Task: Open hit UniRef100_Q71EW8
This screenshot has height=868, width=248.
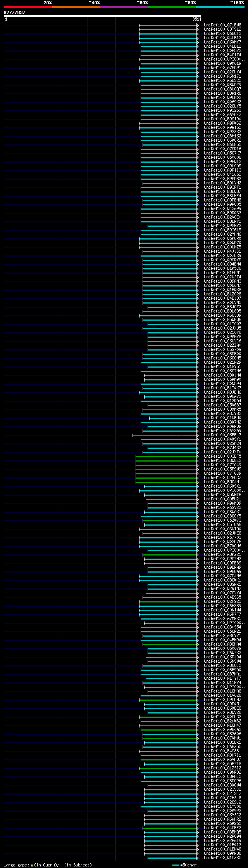Action: pyautogui.click(x=222, y=25)
